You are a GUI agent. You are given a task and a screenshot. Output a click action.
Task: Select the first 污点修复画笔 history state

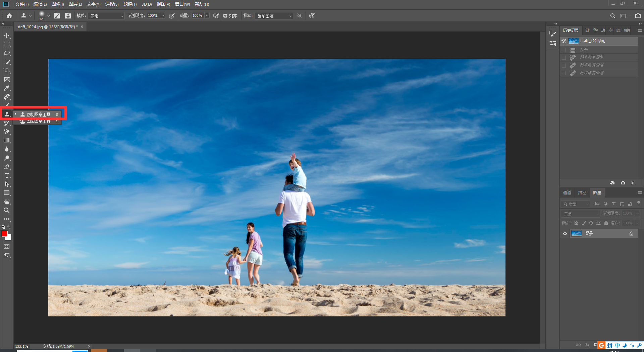592,57
